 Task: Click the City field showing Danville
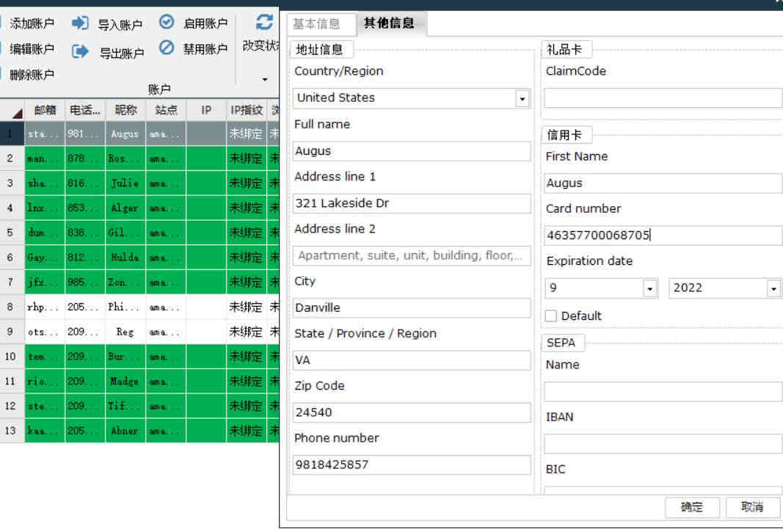coord(412,307)
